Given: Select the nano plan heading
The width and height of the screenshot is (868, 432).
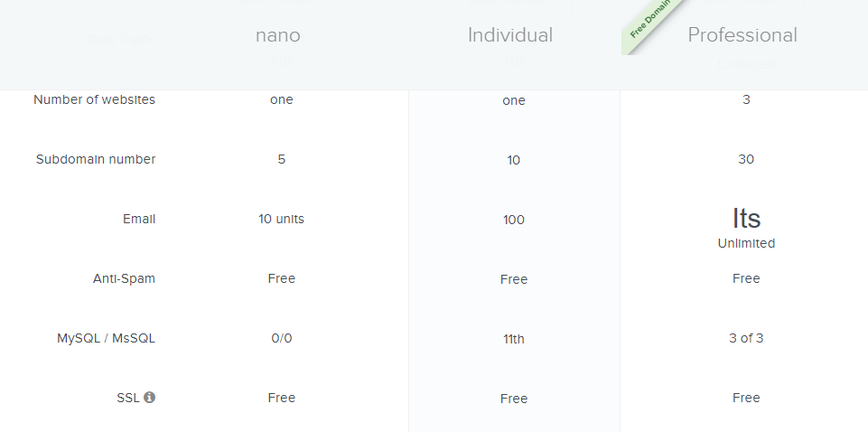Looking at the screenshot, I should click(278, 35).
